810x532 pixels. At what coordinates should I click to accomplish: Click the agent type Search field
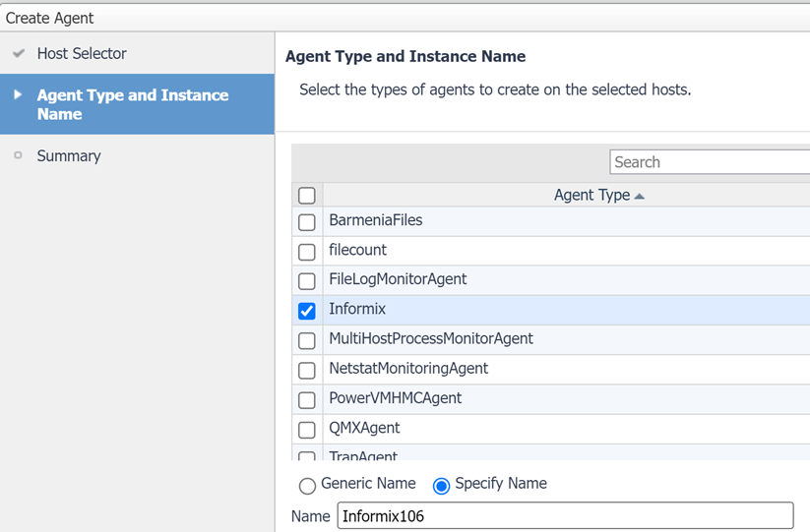[709, 162]
